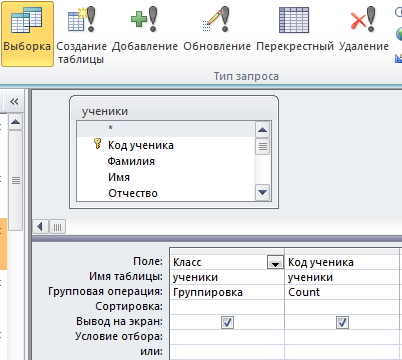This screenshot has width=402, height=360.
Task: Uncheck Вывод на экран for Класс column
Action: tap(227, 322)
